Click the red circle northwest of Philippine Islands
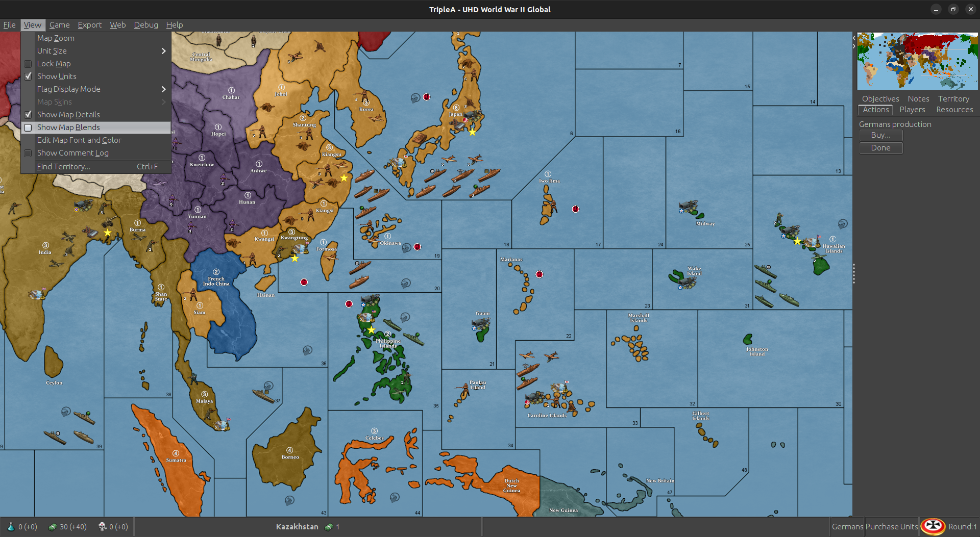980x537 pixels. pyautogui.click(x=349, y=304)
